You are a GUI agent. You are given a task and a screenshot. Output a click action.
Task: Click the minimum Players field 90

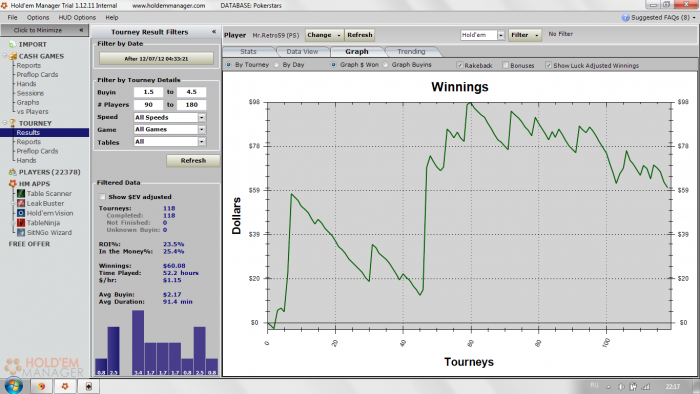[x=148, y=105]
